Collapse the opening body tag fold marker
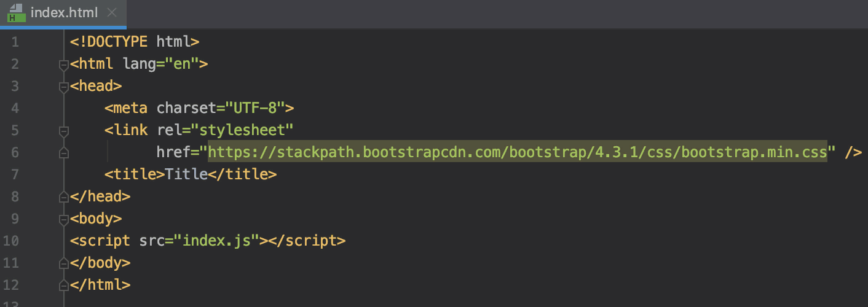Image resolution: width=868 pixels, height=307 pixels. pyautogui.click(x=63, y=219)
